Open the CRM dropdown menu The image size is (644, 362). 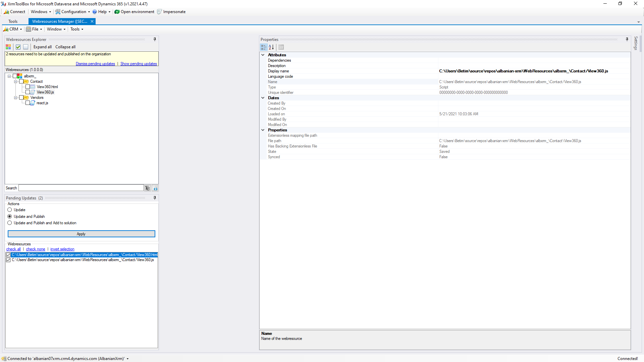click(12, 29)
